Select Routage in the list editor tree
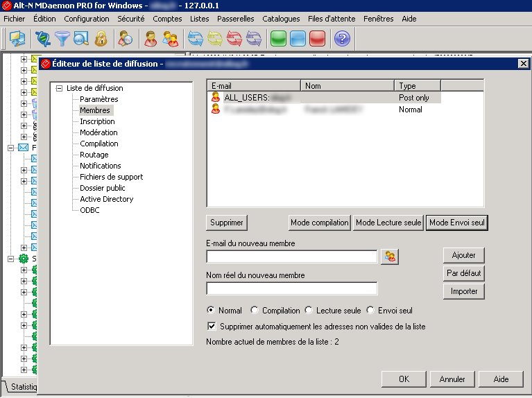Screen dimensions: 532x398 point(94,155)
